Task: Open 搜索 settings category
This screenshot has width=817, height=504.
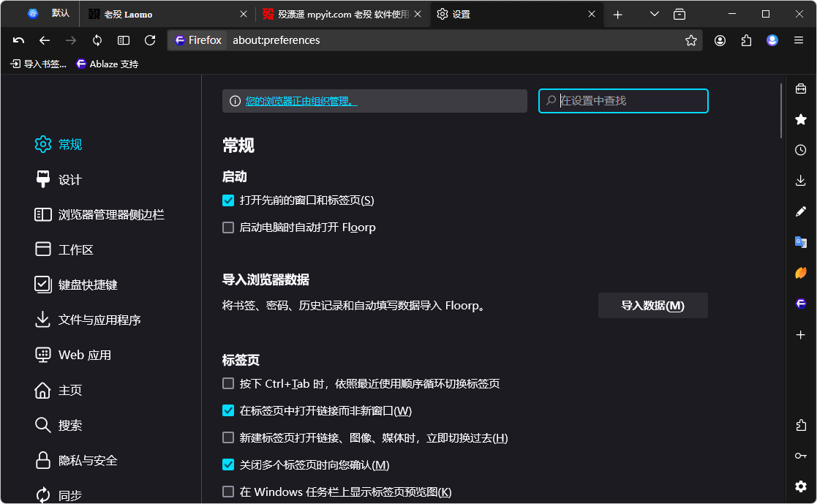Action: (x=59, y=426)
